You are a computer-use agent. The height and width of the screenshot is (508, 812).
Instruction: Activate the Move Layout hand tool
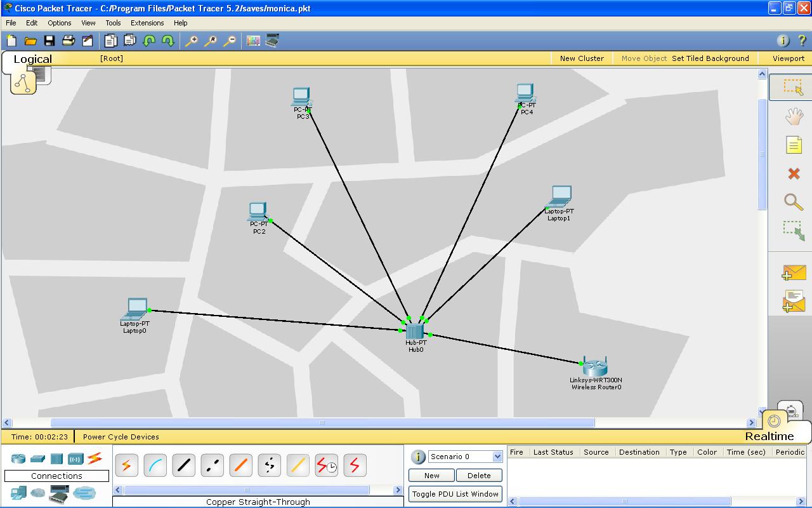point(794,116)
